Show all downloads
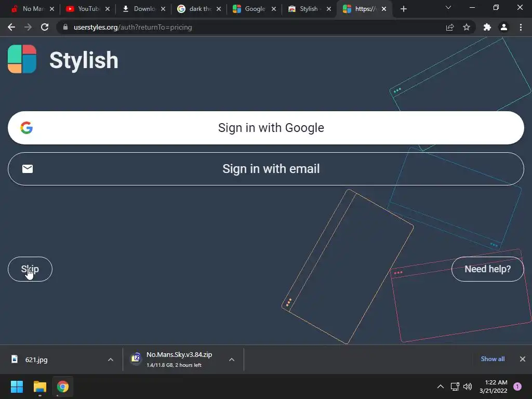Viewport: 532px width, 399px height. (x=493, y=359)
